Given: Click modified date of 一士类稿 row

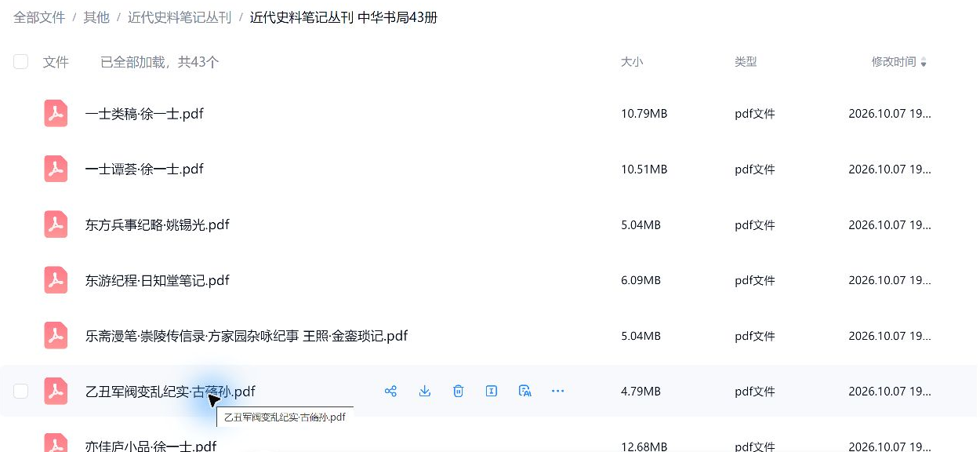Looking at the screenshot, I should 890,114.
